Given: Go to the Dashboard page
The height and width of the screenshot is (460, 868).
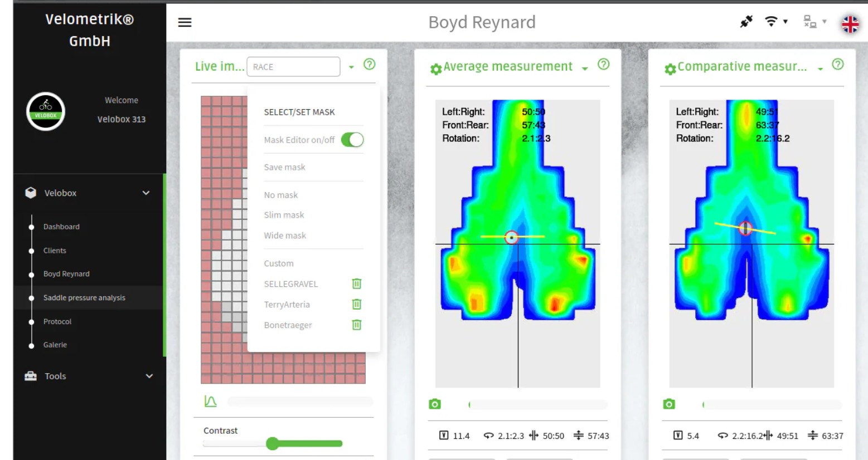Looking at the screenshot, I should click(61, 227).
